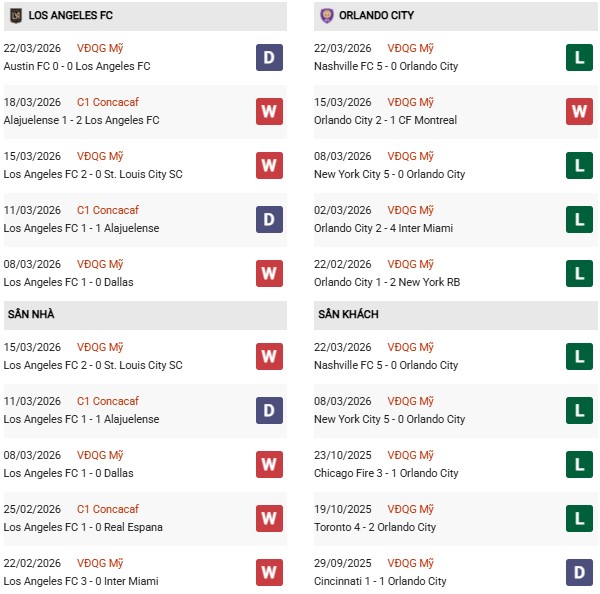Click C1 Concacaf label on the 18/03/2026 match
The width and height of the screenshot is (600, 594).
click(x=108, y=102)
